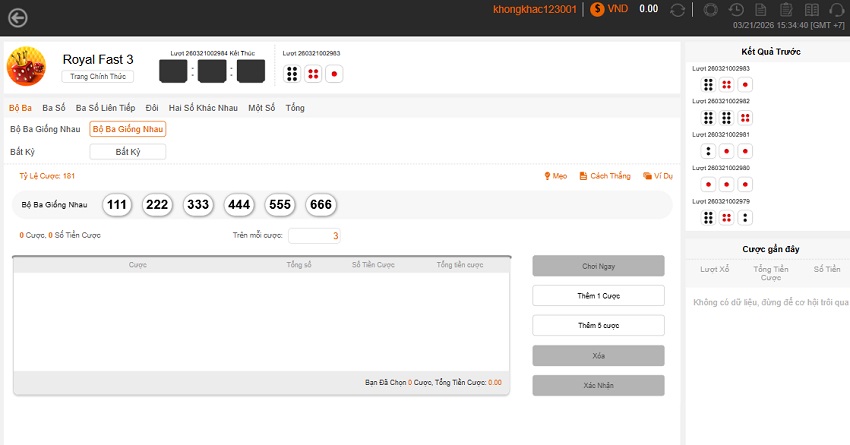Image resolution: width=850 pixels, height=445 pixels.
Task: Open the Ví Dụ example link
Action: click(658, 176)
